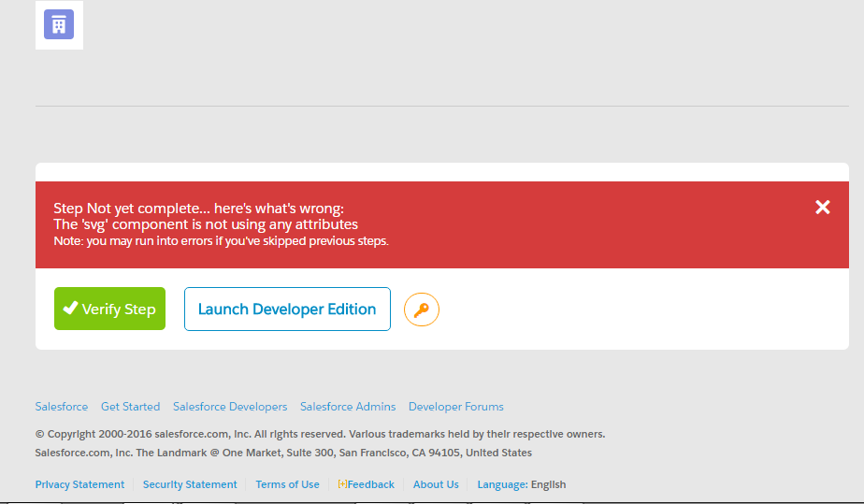Viewport: 864px width, 504px height.
Task: Read the Terms of Use
Action: [287, 484]
